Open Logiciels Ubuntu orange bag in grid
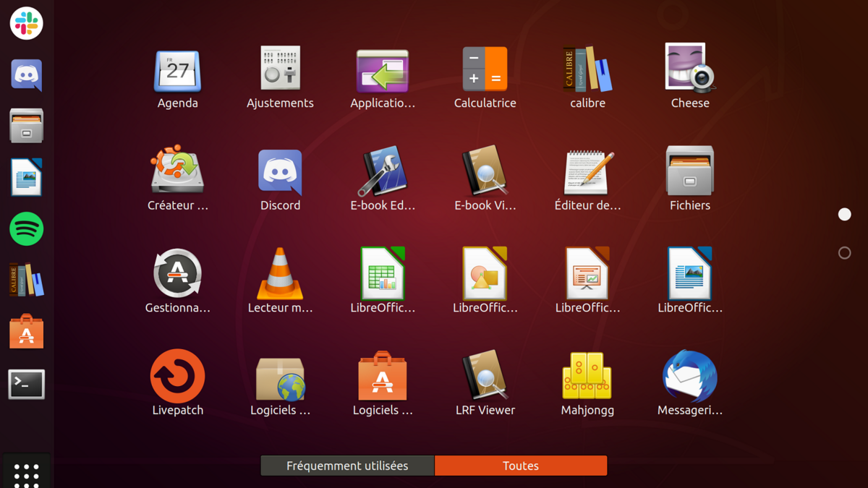Image resolution: width=868 pixels, height=488 pixels. click(383, 376)
